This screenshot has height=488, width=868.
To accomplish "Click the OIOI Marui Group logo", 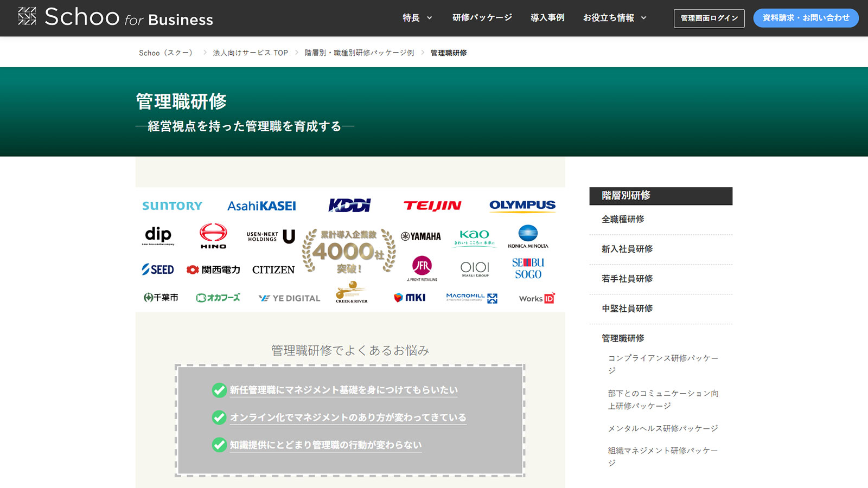I will click(x=475, y=269).
